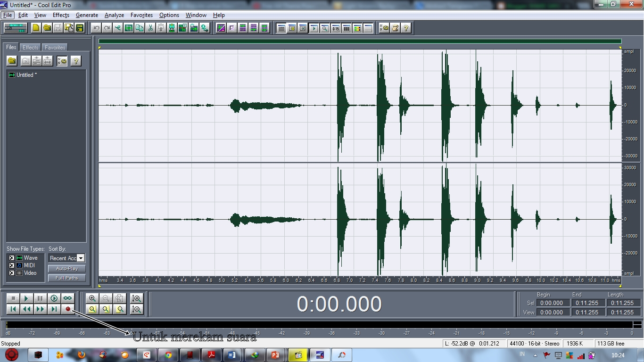Viewport: 644px width, 362px height.
Task: Click the help question mark in main toolbar
Action: pos(406,28)
